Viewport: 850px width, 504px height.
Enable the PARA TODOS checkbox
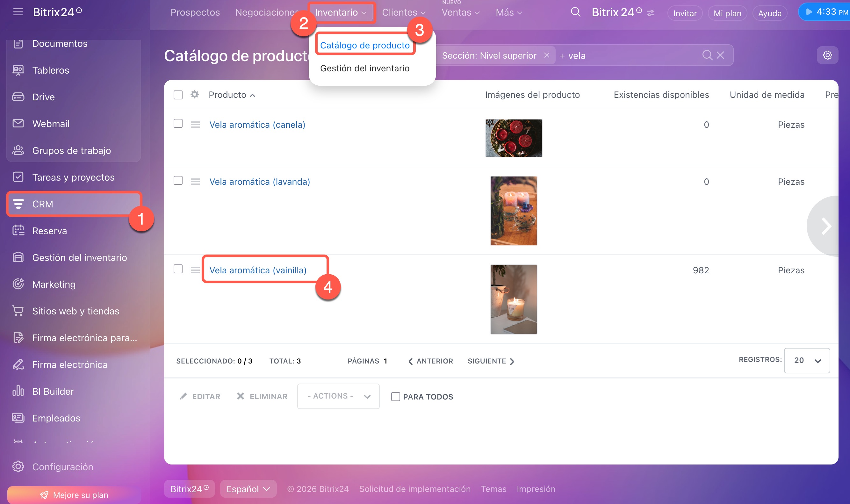[x=395, y=397]
